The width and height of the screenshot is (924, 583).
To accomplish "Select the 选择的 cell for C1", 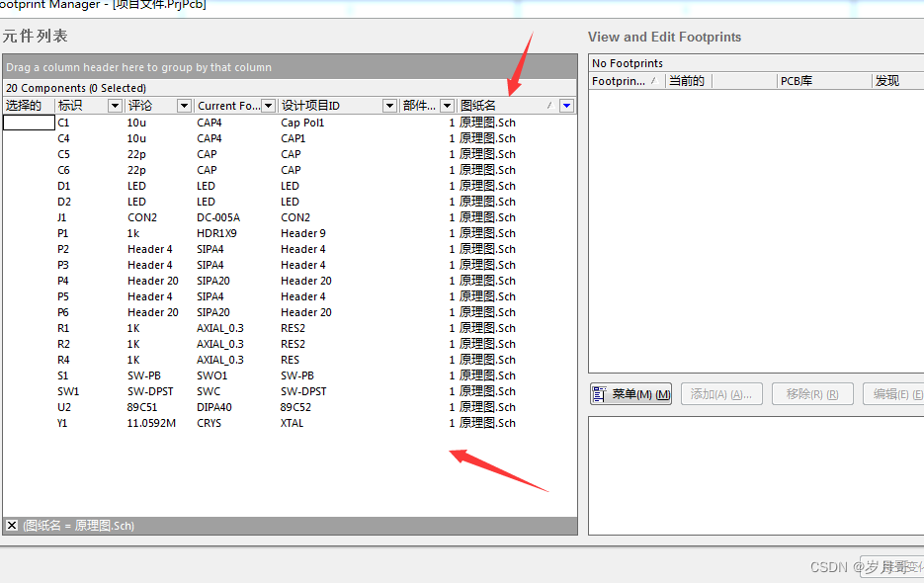I will [29, 123].
